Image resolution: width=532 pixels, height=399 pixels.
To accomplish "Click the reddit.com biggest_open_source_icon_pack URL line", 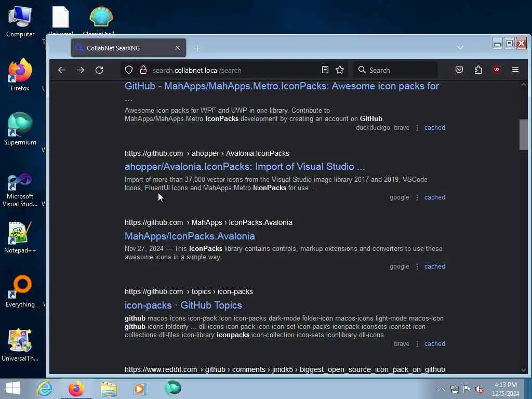I will click(285, 369).
